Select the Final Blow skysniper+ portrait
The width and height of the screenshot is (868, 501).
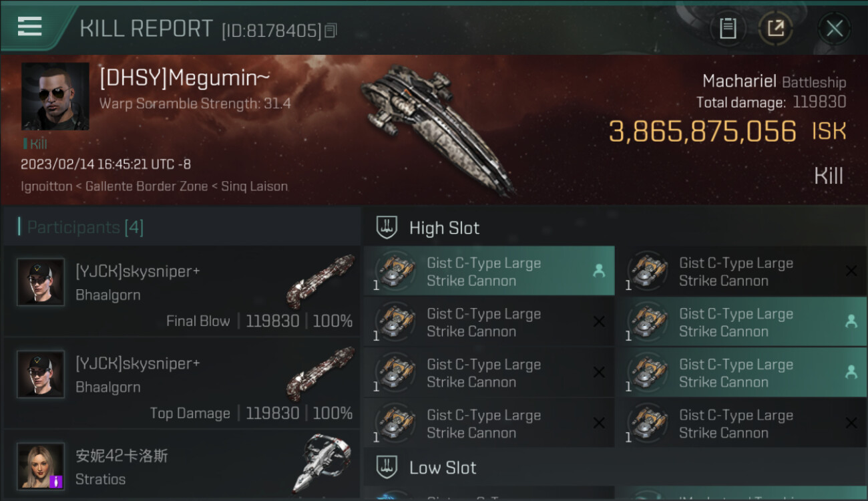click(x=41, y=282)
